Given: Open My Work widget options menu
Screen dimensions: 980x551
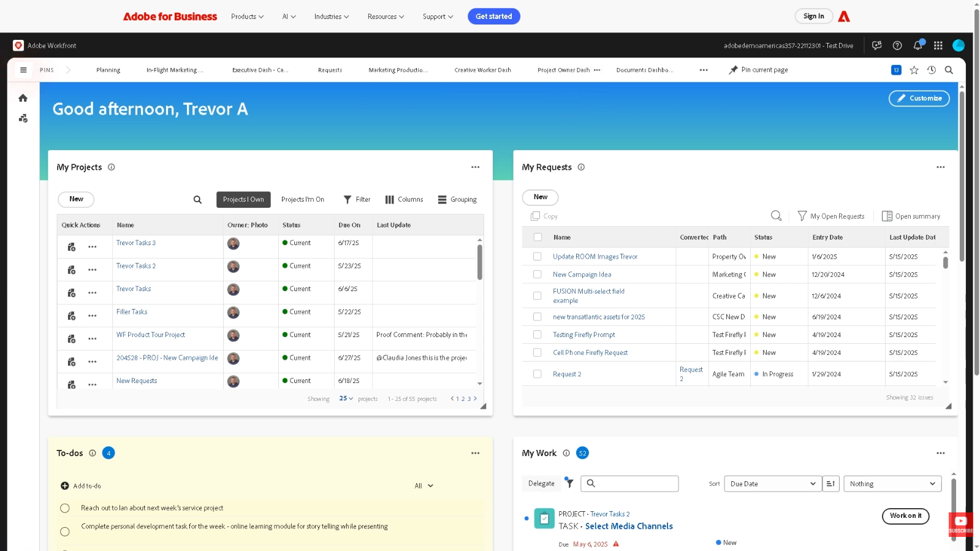Looking at the screenshot, I should pyautogui.click(x=940, y=453).
